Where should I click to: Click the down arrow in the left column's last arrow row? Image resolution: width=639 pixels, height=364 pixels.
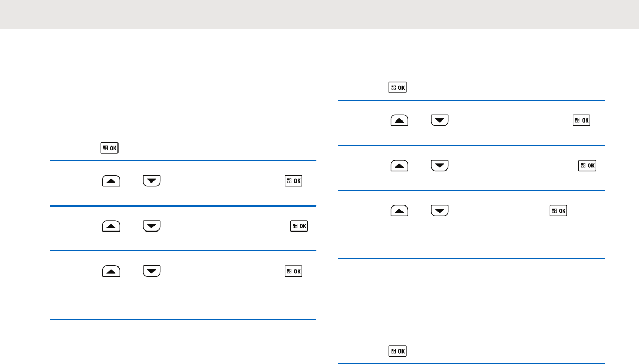150,271
